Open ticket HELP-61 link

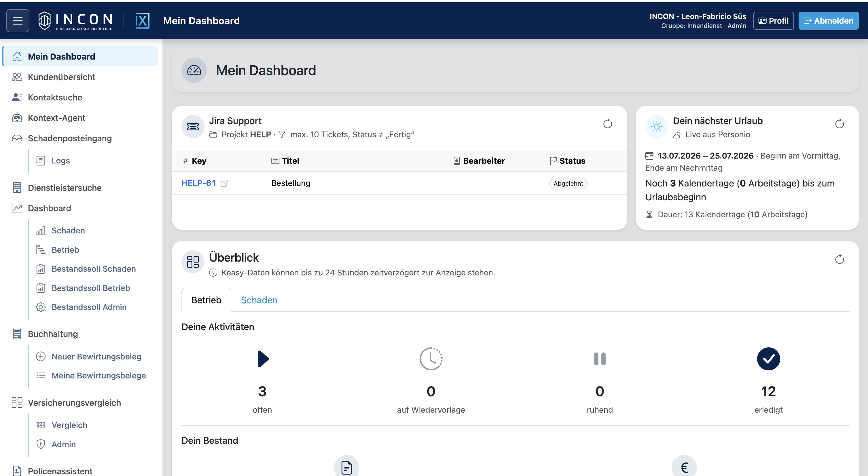pyautogui.click(x=198, y=183)
